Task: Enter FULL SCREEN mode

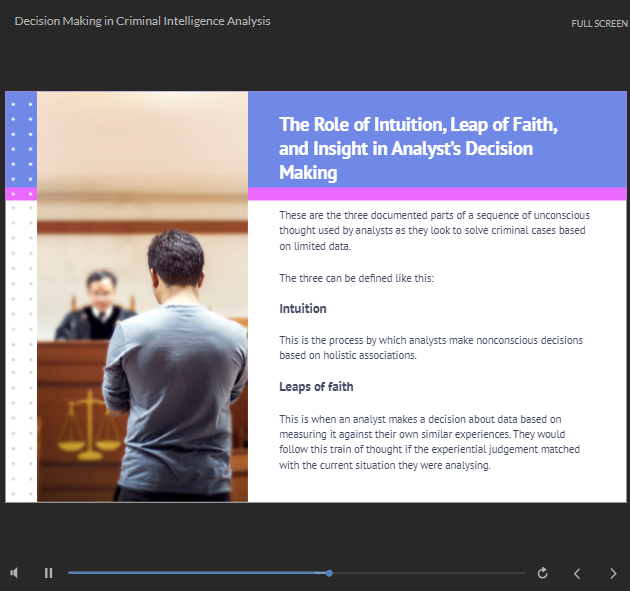Action: 599,23
